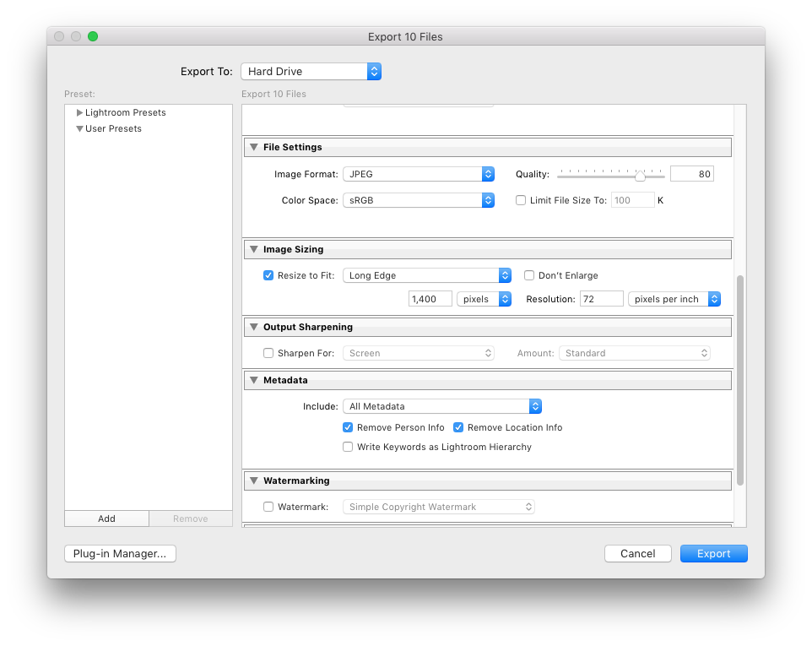Expand the Lightroom Presets folder

pyautogui.click(x=79, y=112)
